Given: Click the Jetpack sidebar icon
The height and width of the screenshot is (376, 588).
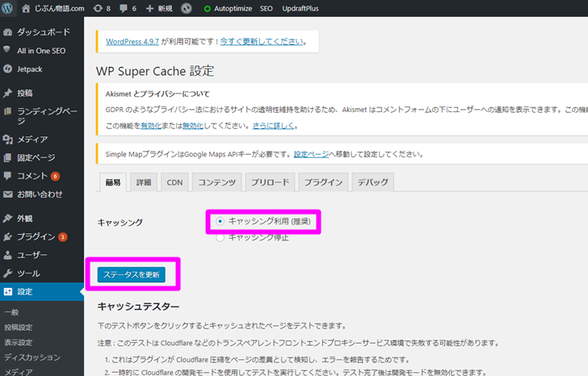Looking at the screenshot, I should click(7, 69).
